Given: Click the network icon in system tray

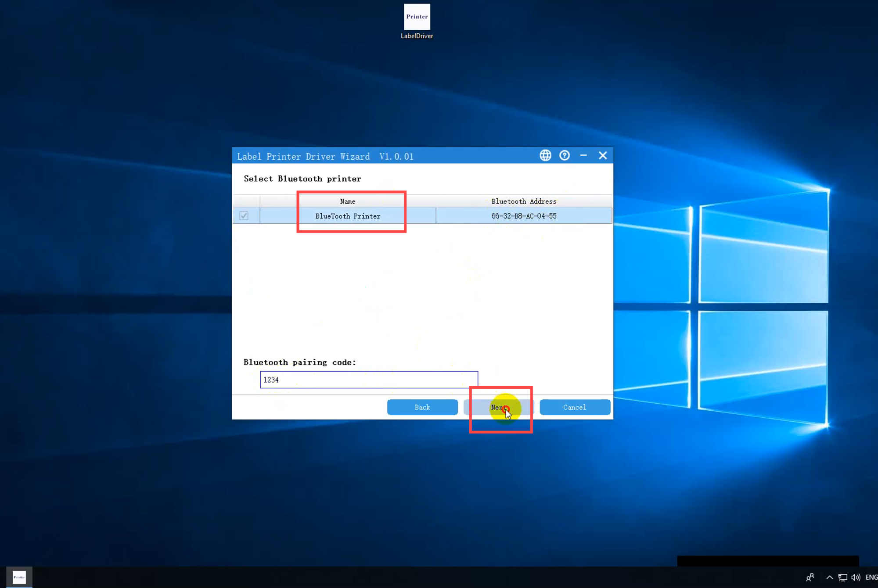Looking at the screenshot, I should [x=843, y=577].
